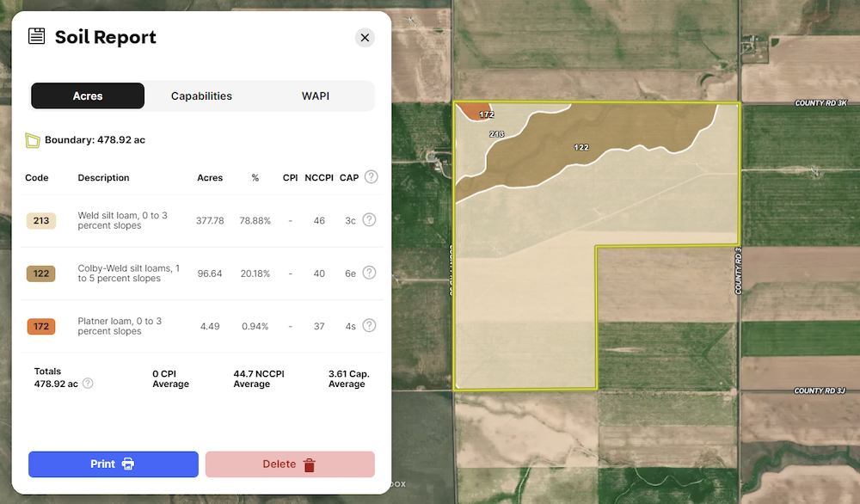
Task: Click the 213 soil code swatch
Action: [40, 221]
